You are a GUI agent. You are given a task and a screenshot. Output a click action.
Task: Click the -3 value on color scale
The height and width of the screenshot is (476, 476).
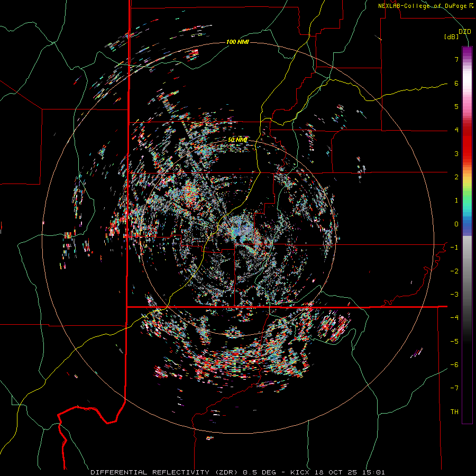[x=454, y=295]
